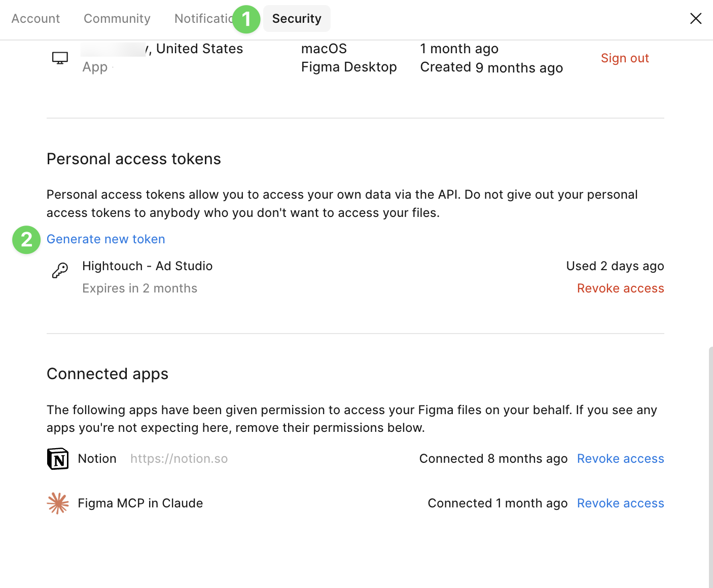This screenshot has height=588, width=713.
Task: Select the Hightouch - Ad Studio token name
Action: 148,266
